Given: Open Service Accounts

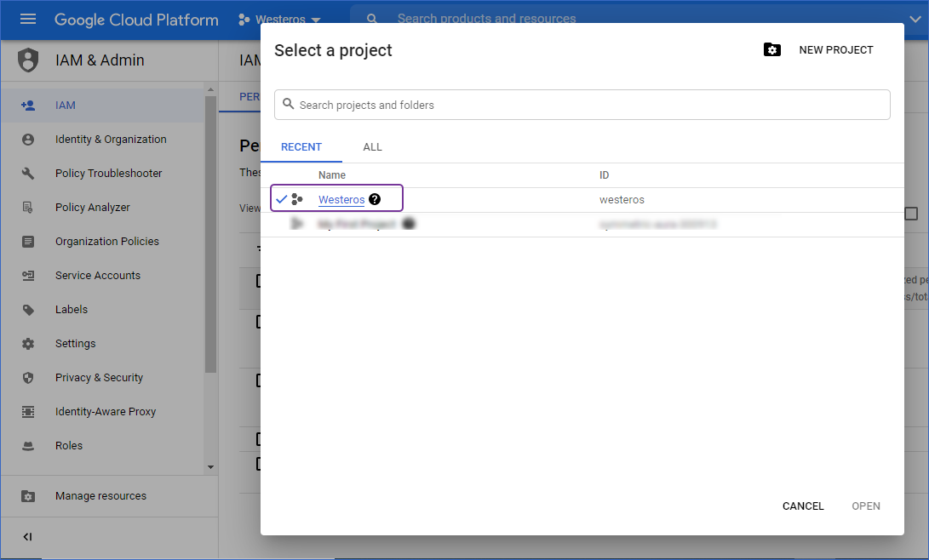Looking at the screenshot, I should point(98,275).
